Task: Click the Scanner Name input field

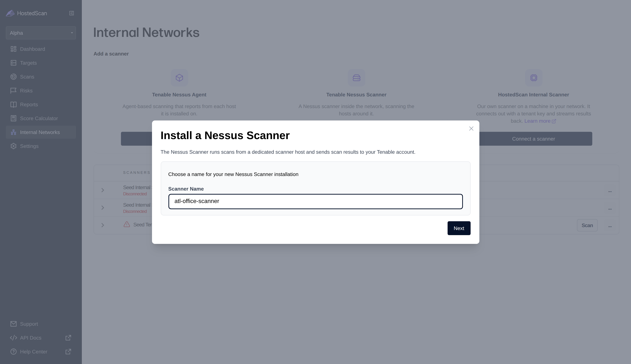Action: [x=315, y=202]
